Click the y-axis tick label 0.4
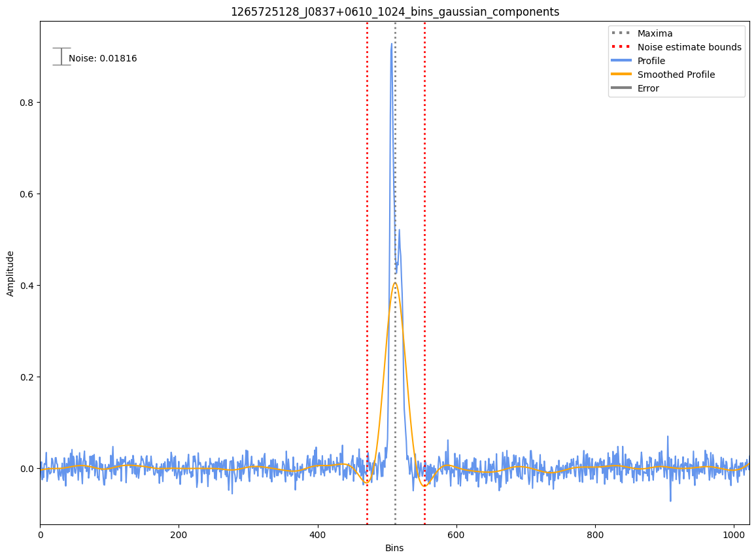This screenshot has width=756, height=559. pyautogui.click(x=27, y=286)
